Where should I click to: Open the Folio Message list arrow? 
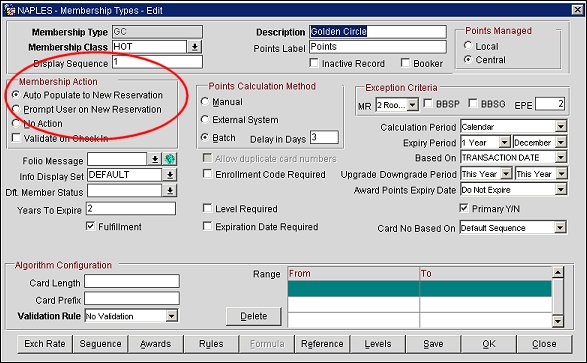click(x=155, y=159)
